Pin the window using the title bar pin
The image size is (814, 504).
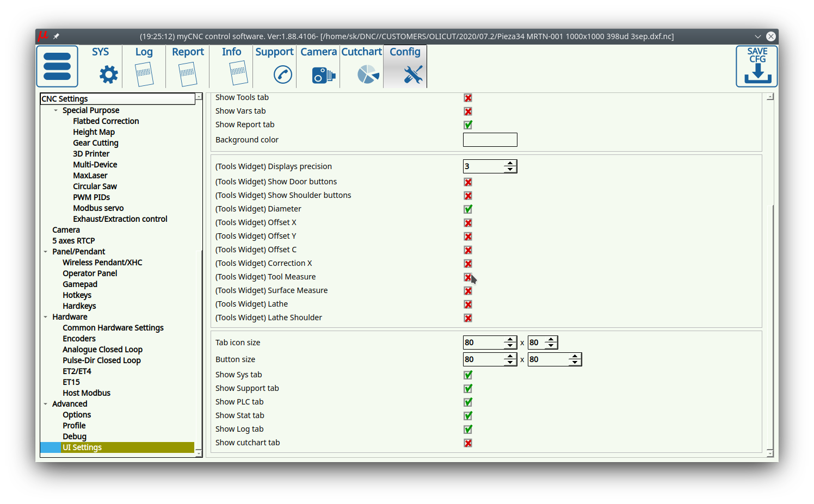(56, 36)
